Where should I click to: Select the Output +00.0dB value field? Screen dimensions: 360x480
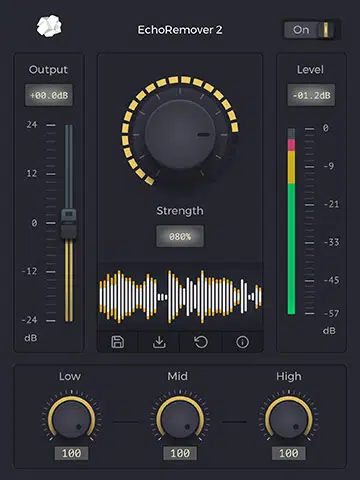click(49, 95)
